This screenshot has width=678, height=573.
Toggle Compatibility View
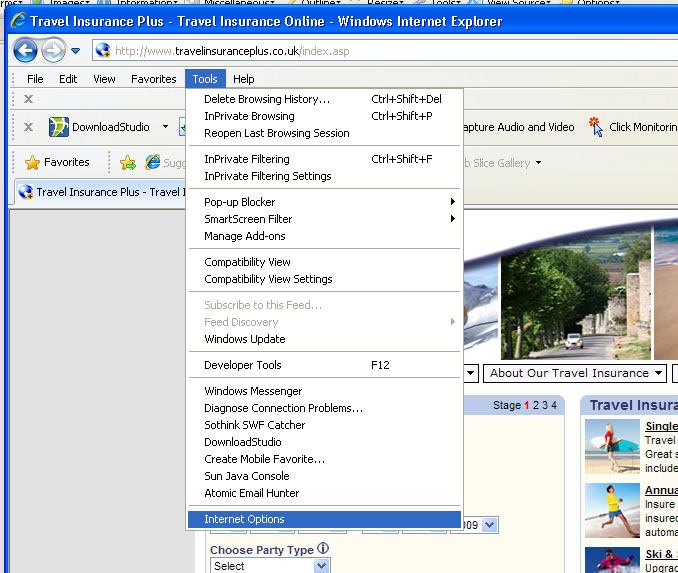point(324,262)
